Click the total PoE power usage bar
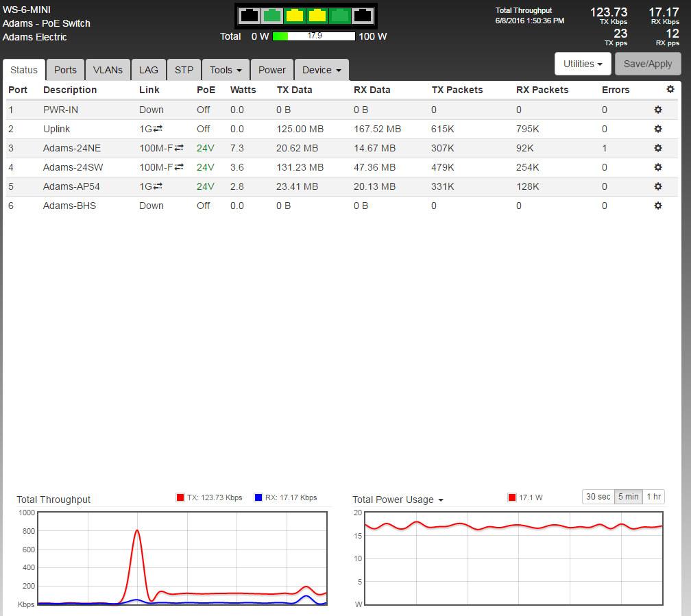The image size is (691, 616). click(x=314, y=36)
